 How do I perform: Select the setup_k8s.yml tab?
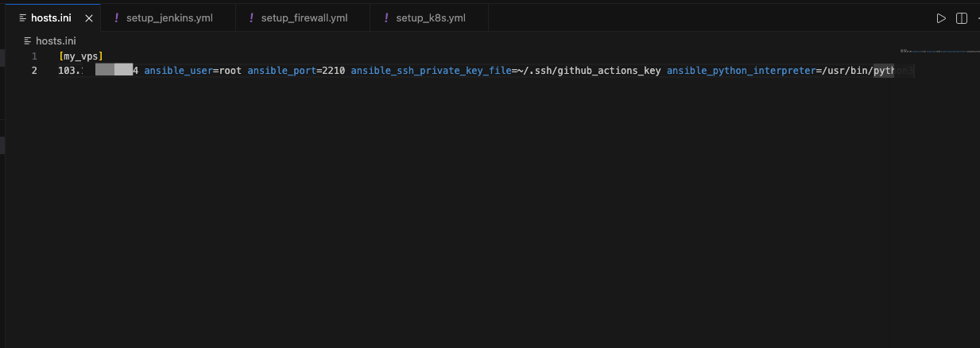(x=430, y=18)
